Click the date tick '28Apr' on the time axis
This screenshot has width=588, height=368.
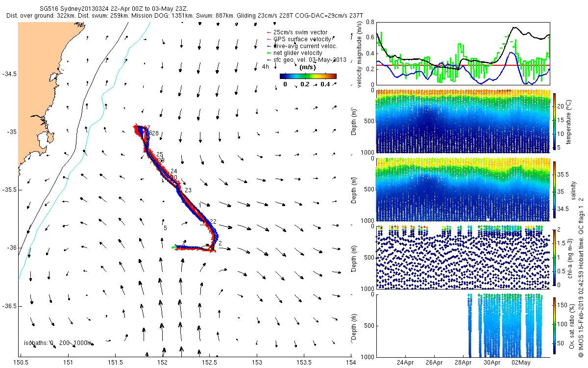(464, 363)
